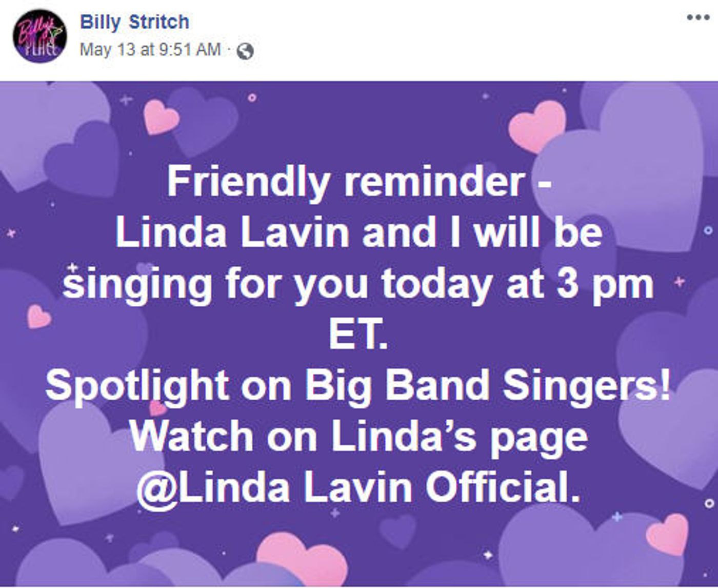Click the 'Linda Lavin and I will be' line
This screenshot has width=718, height=588.
[x=358, y=232]
